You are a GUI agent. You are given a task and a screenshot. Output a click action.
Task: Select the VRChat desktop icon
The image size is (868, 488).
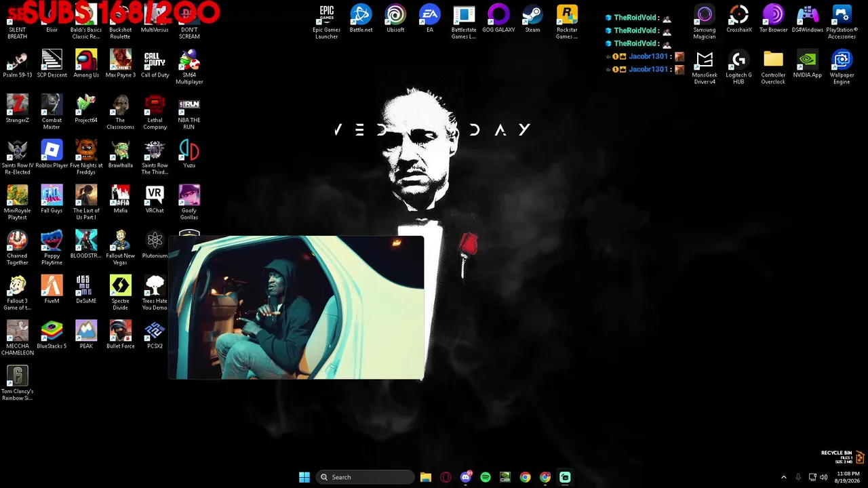click(x=155, y=200)
